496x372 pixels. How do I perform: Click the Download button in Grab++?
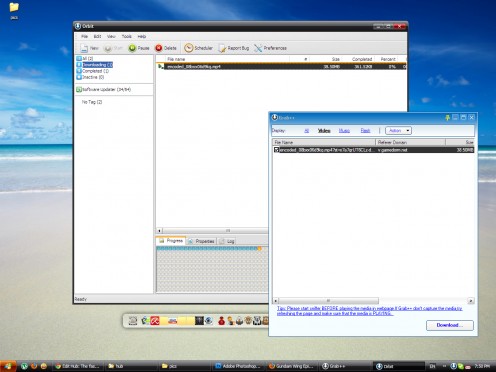[x=450, y=325]
